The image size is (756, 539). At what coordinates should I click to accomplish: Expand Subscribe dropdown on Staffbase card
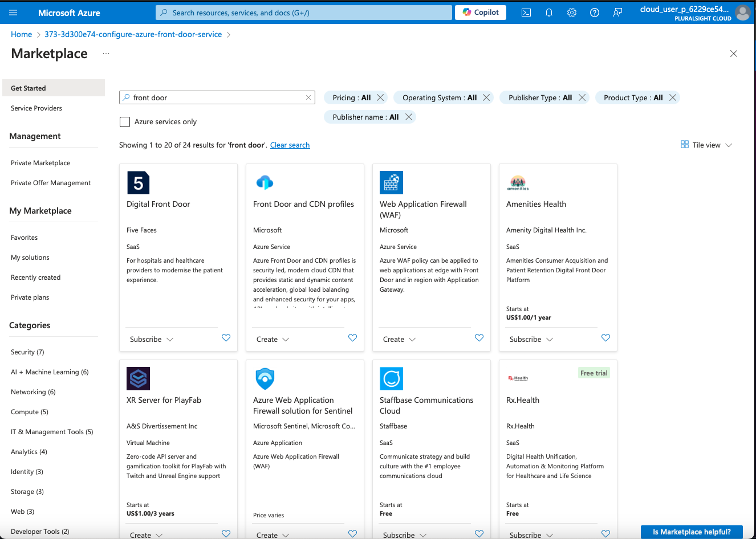point(423,536)
